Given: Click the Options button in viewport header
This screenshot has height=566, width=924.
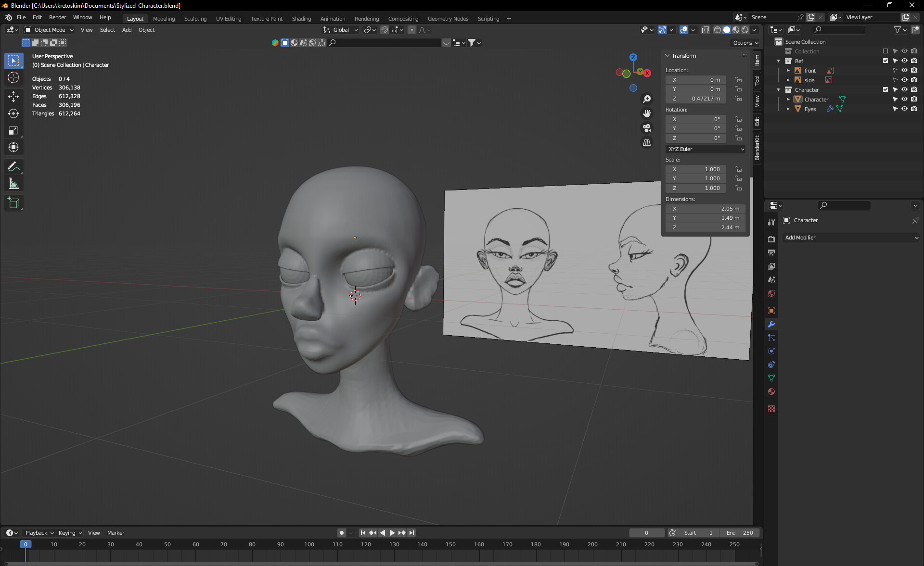Looking at the screenshot, I should [x=745, y=43].
